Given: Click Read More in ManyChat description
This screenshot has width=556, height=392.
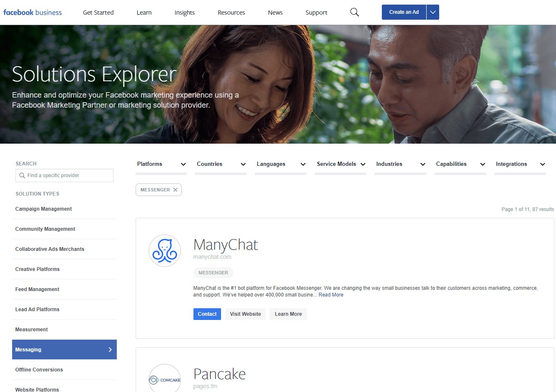Looking at the screenshot, I should [x=331, y=295].
